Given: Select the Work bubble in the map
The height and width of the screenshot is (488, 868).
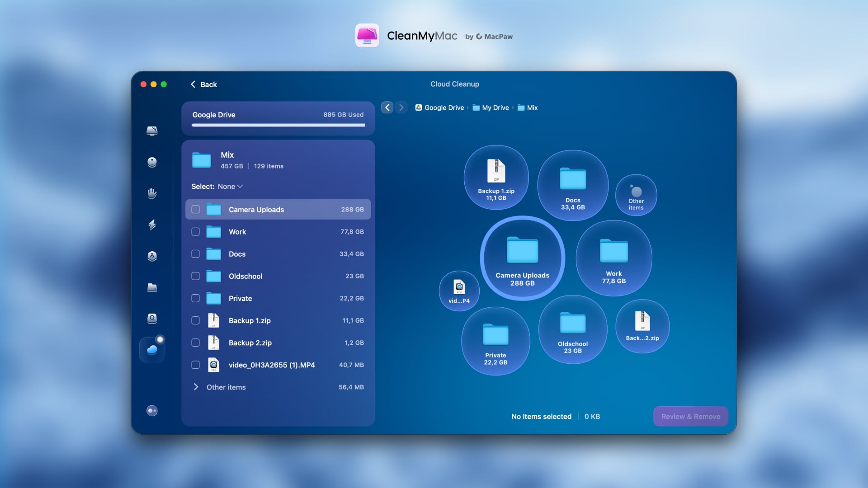Looking at the screenshot, I should [614, 258].
